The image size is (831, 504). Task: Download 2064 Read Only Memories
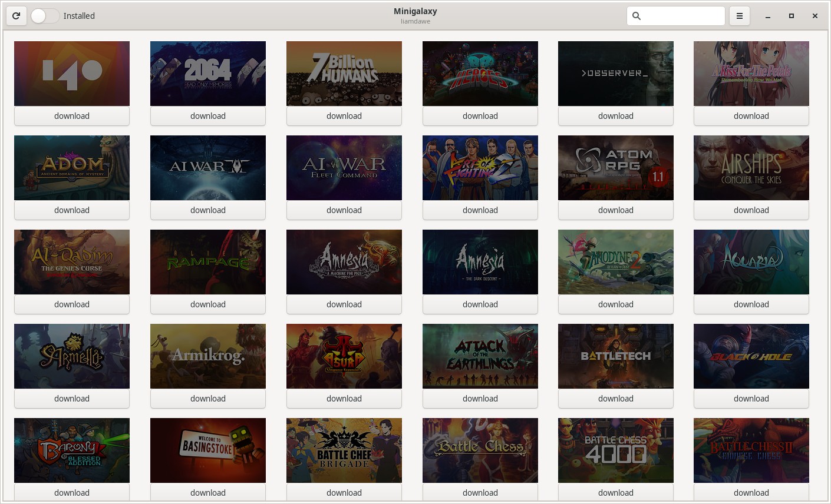coord(208,116)
